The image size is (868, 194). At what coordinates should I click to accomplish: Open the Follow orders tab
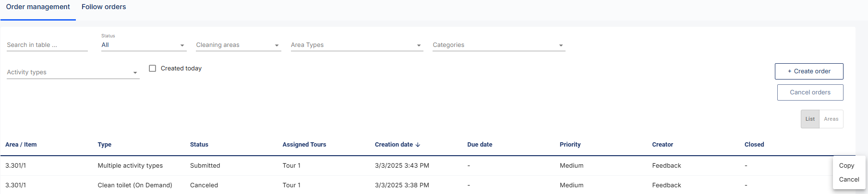coord(104,7)
